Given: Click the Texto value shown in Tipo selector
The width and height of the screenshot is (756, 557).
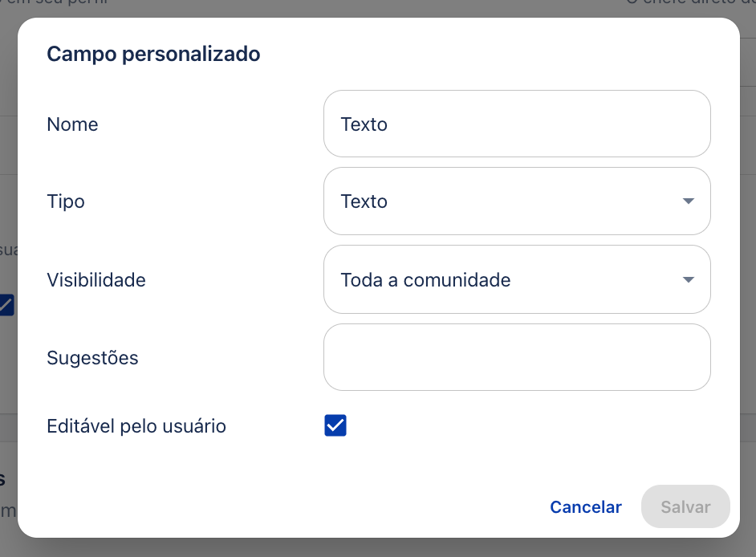Looking at the screenshot, I should 364,201.
